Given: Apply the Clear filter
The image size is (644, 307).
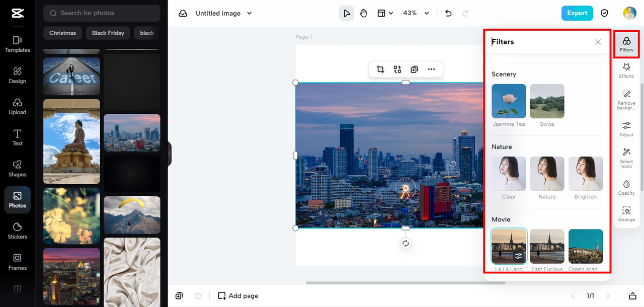Looking at the screenshot, I should (509, 174).
